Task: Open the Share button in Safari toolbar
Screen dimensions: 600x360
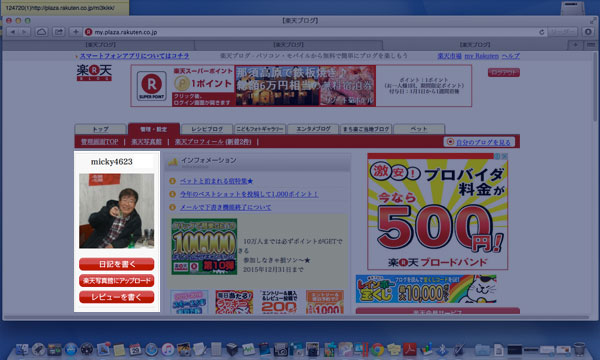Action: (59, 32)
